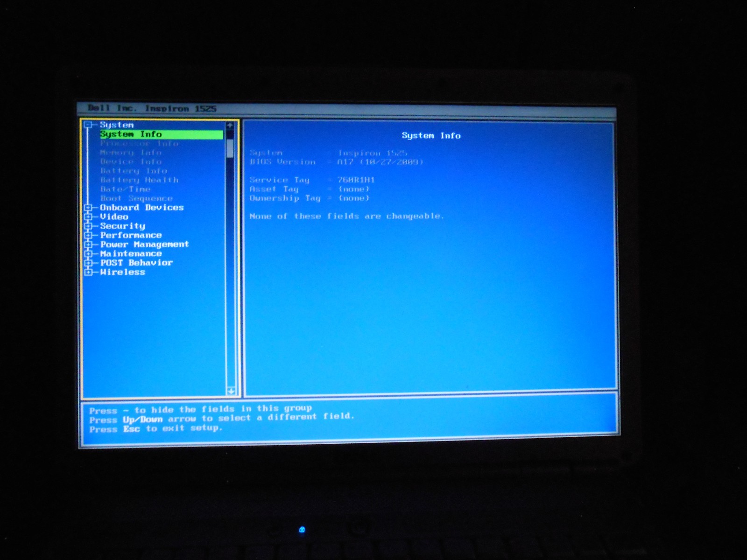Click the Dell Inc. Inspiron 1525 title bar text
The width and height of the screenshot is (747, 560).
point(152,108)
